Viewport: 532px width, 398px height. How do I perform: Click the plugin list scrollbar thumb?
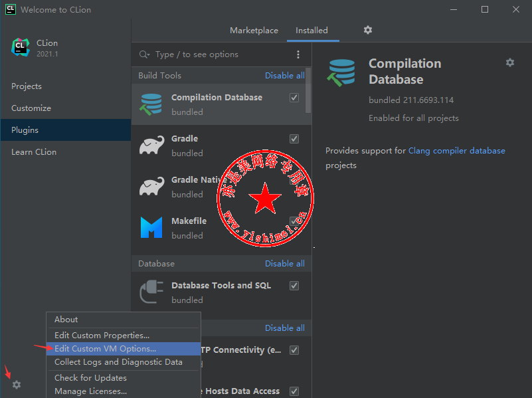pos(308,90)
